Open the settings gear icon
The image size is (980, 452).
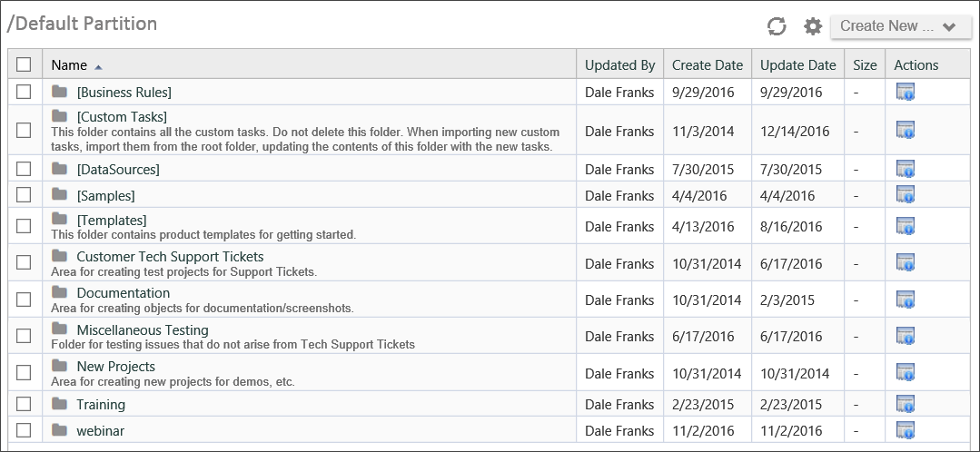click(x=813, y=26)
